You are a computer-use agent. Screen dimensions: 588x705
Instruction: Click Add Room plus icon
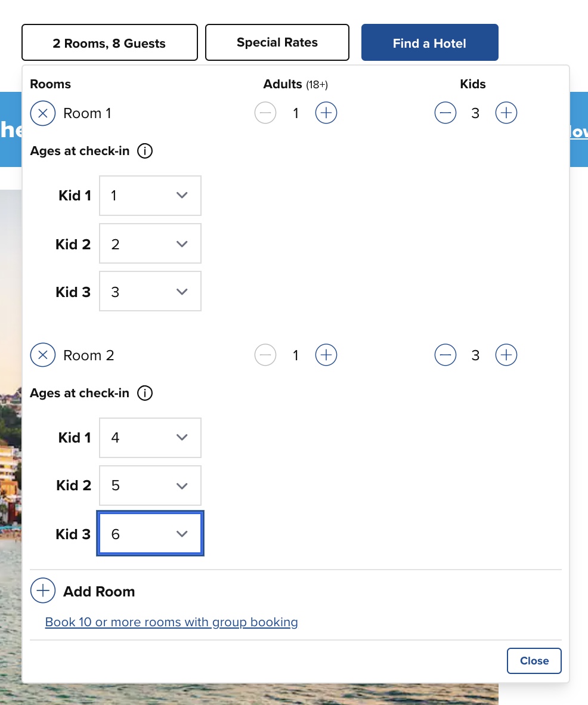click(x=43, y=591)
